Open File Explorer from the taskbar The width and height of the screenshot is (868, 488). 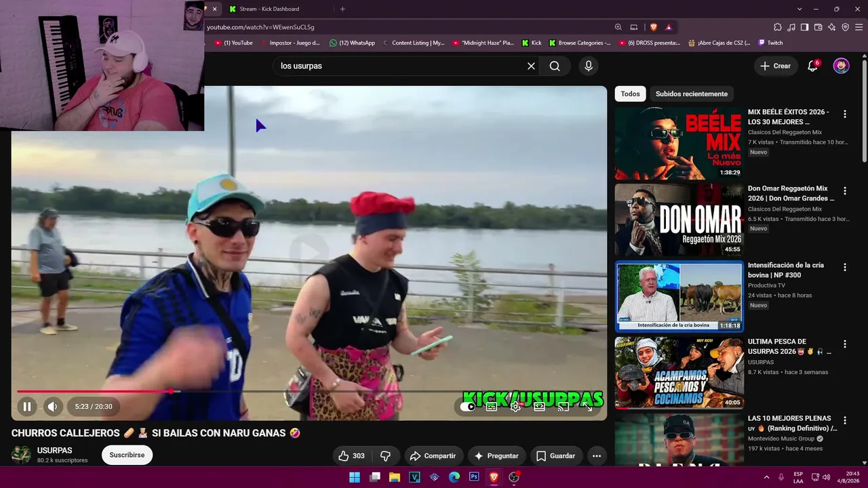coord(395,477)
